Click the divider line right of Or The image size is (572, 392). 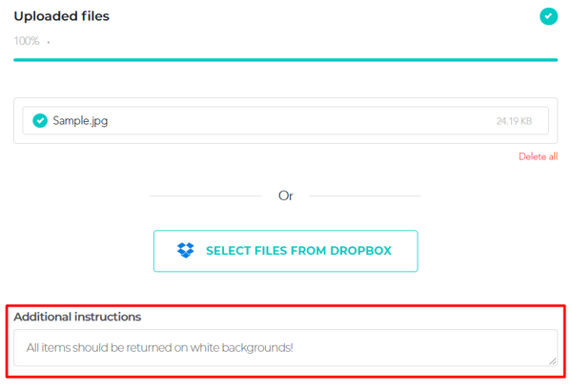pyautogui.click(x=365, y=196)
